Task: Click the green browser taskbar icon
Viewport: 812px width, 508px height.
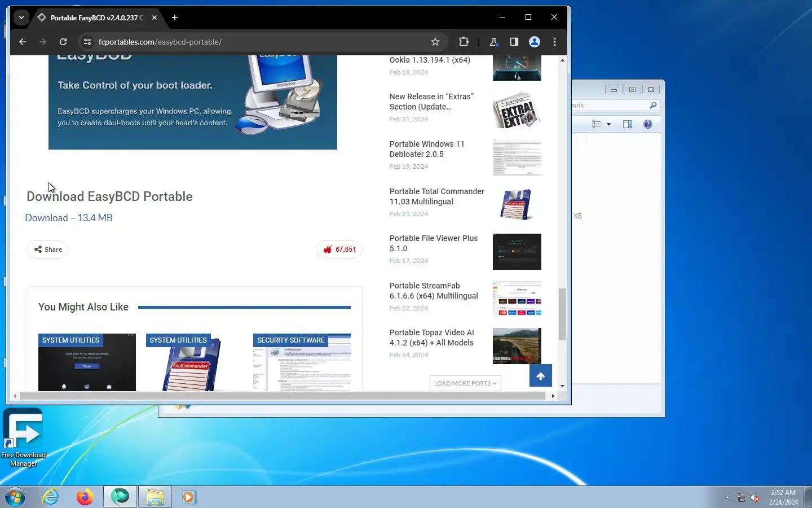Action: [x=120, y=497]
